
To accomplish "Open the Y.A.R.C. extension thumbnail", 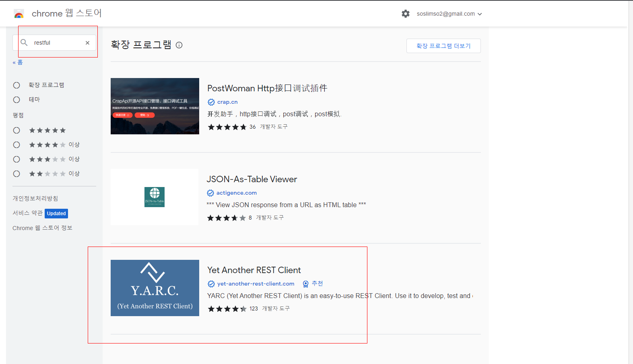I will [x=155, y=288].
